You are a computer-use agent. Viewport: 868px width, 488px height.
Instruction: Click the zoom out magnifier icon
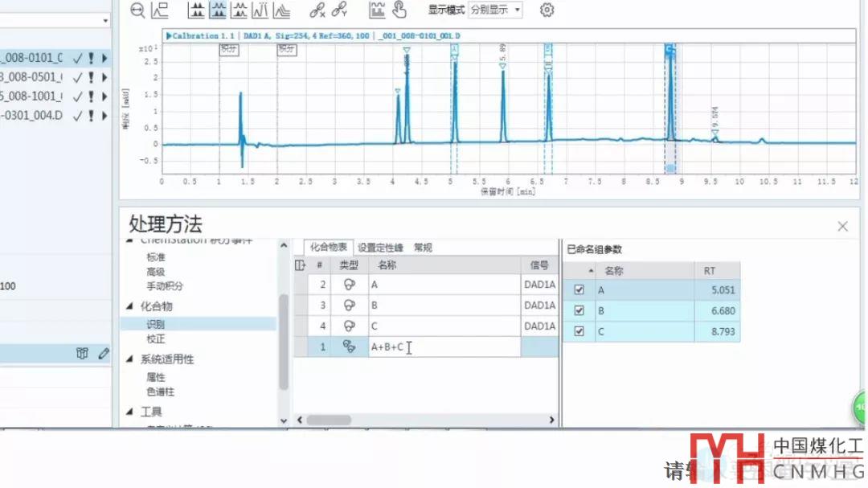click(138, 10)
